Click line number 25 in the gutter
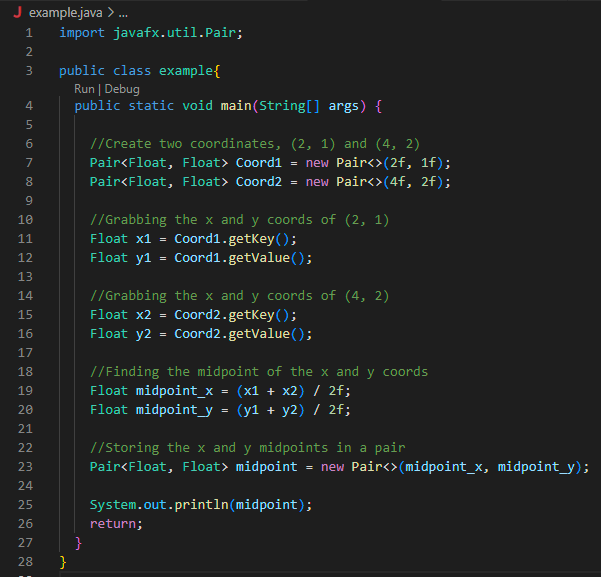601x577 pixels. click(x=26, y=504)
